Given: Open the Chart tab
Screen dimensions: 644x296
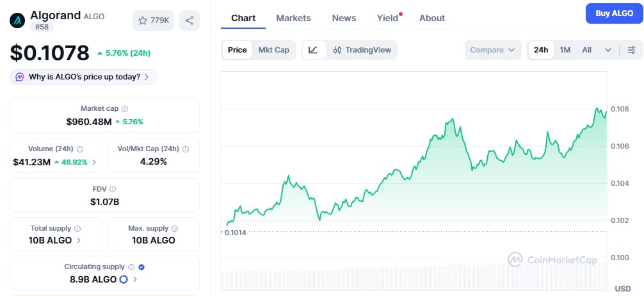Looking at the screenshot, I should point(243,18).
